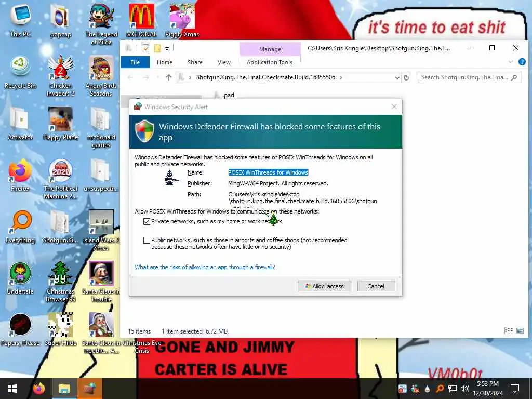Screen dimensions: 532x399
Task: Click the New folder quick access icon
Action: click(x=157, y=48)
